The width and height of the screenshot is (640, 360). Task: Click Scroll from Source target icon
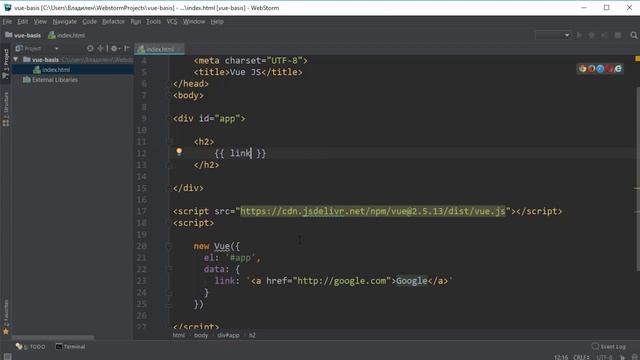pyautogui.click(x=90, y=48)
